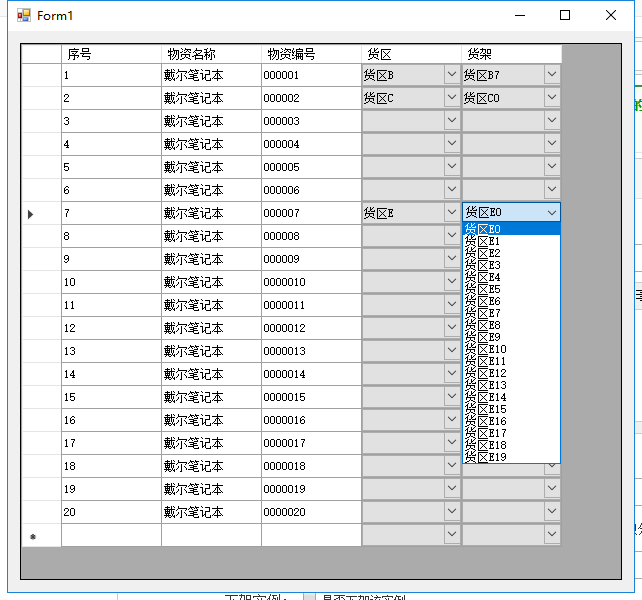Close the Form1 window
The height and width of the screenshot is (600, 642).
pyautogui.click(x=611, y=16)
